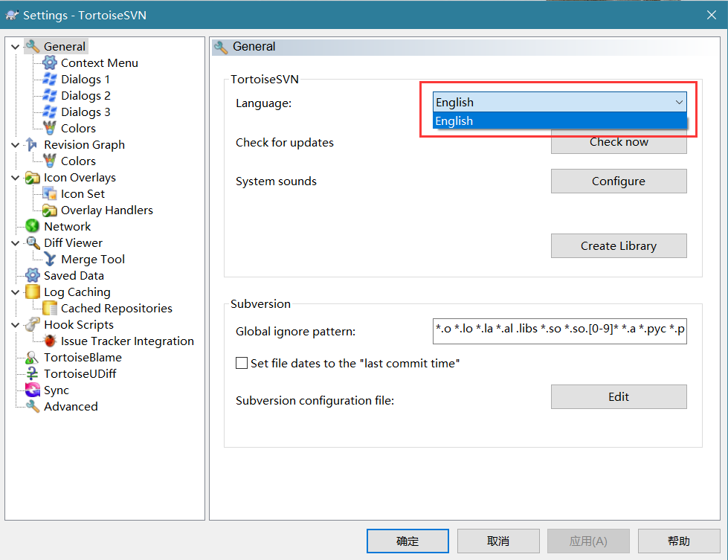728x560 pixels.
Task: Click the Dialogs 1 window icon
Action: click(x=50, y=79)
